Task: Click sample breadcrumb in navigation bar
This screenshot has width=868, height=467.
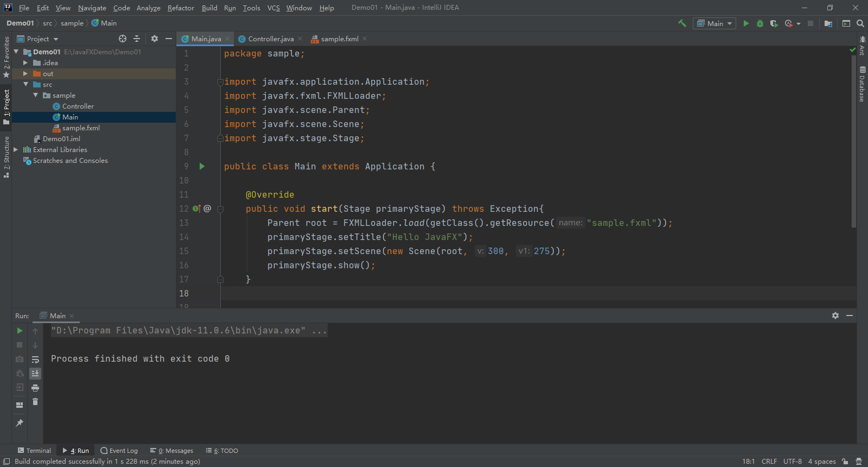Action: (x=72, y=23)
